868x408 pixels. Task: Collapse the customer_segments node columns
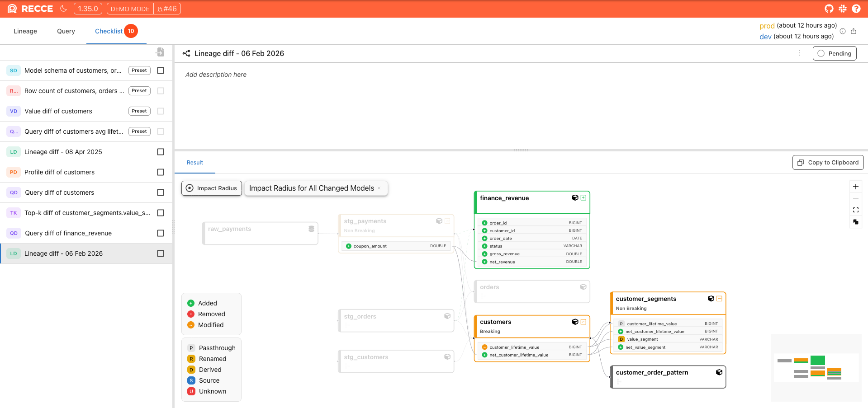point(719,299)
